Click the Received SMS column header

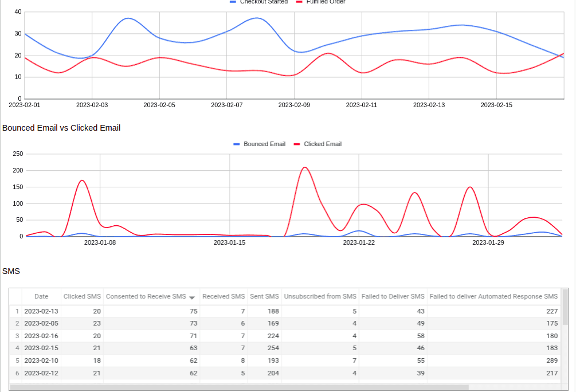[x=224, y=296]
